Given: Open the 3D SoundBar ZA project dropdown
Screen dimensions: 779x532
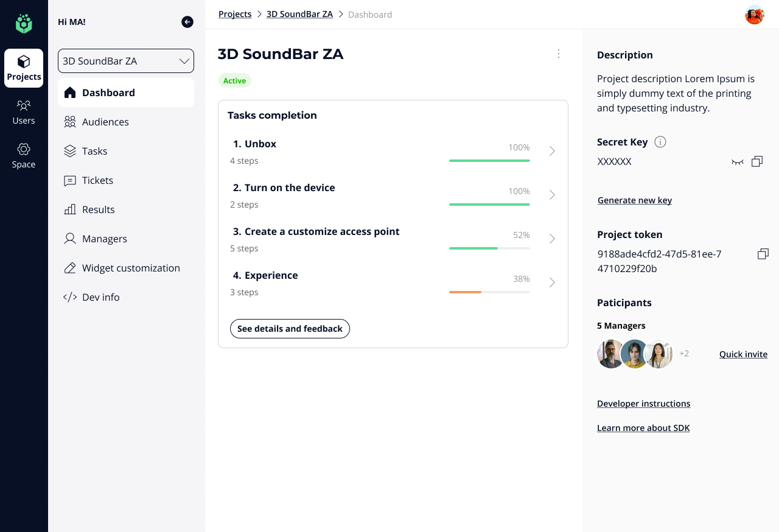Looking at the screenshot, I should click(126, 61).
